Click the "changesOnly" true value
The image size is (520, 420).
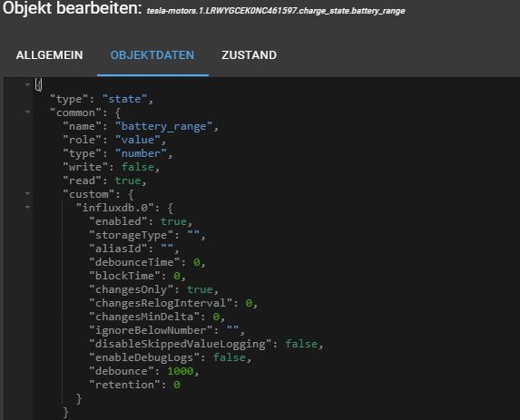[200, 289]
